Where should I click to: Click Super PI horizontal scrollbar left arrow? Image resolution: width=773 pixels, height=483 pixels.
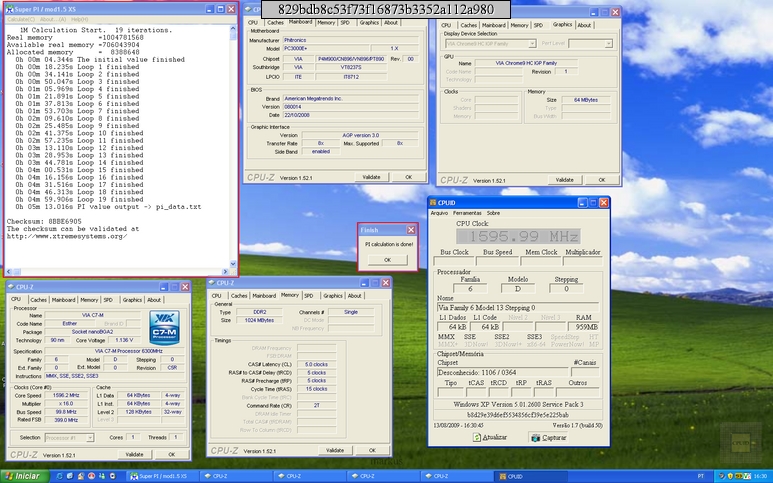(9, 272)
